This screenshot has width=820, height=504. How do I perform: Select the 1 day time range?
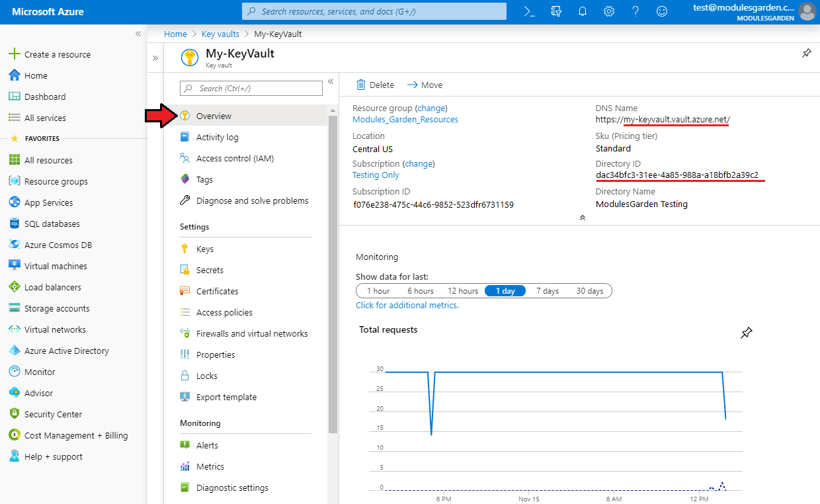point(505,291)
